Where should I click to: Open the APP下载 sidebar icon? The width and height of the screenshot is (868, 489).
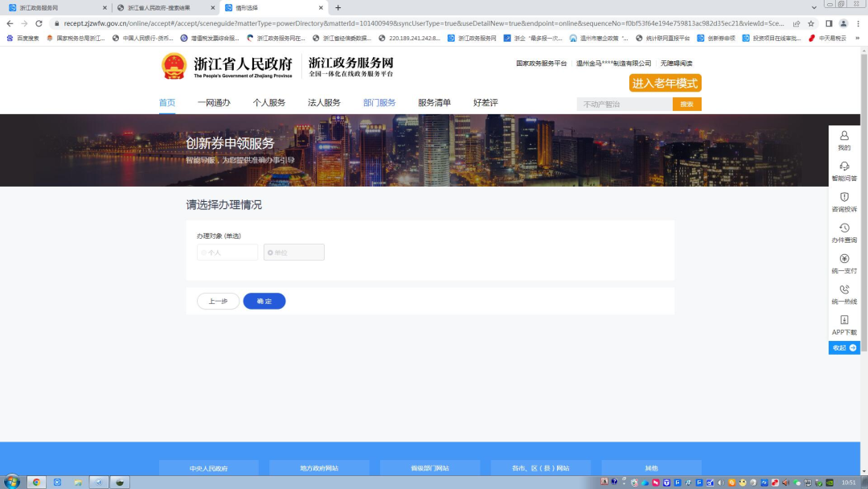[x=844, y=323]
